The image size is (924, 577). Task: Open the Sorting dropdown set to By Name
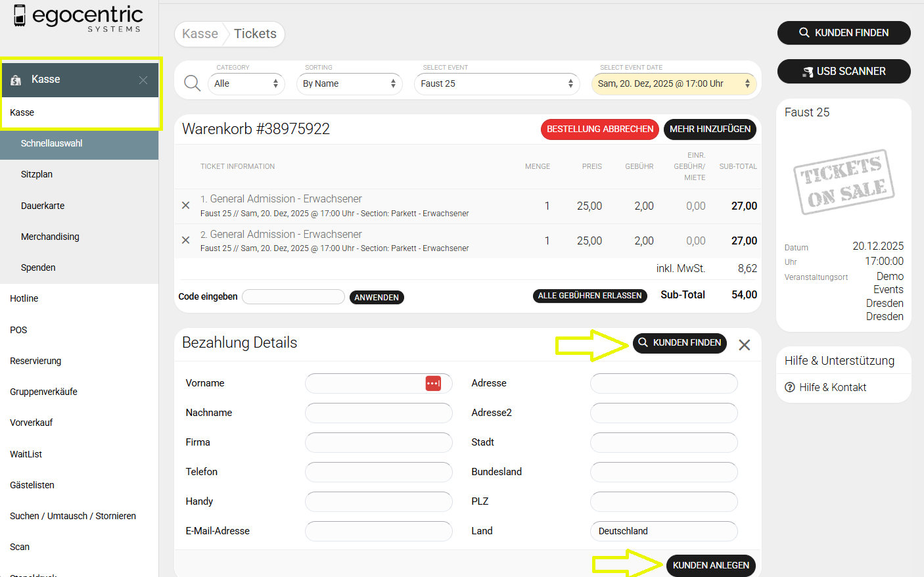point(349,84)
